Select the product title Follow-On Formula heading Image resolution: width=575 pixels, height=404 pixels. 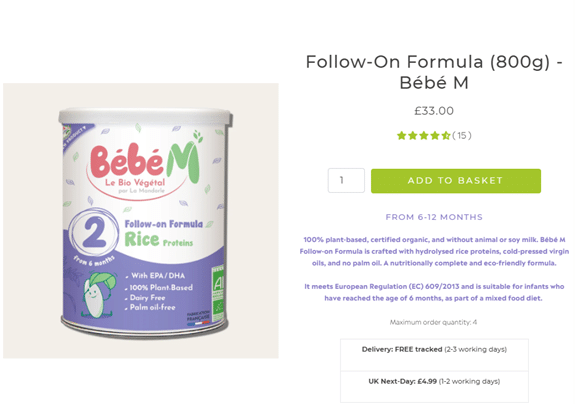coord(434,72)
